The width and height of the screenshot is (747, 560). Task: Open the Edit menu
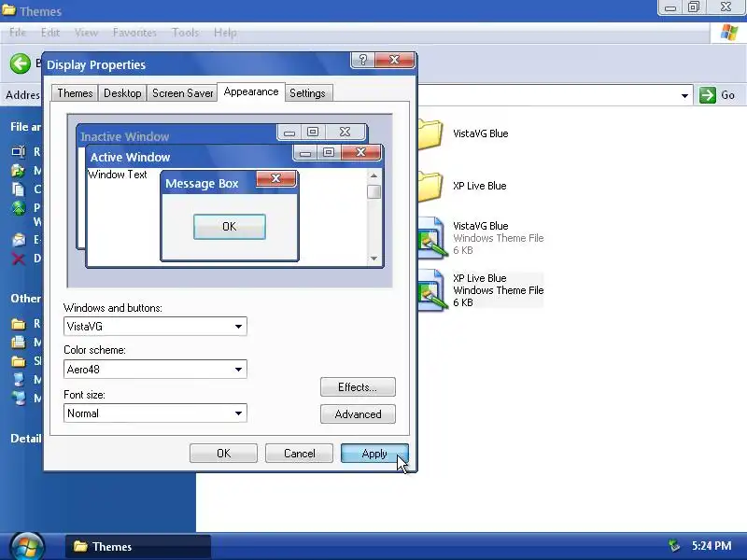click(50, 33)
